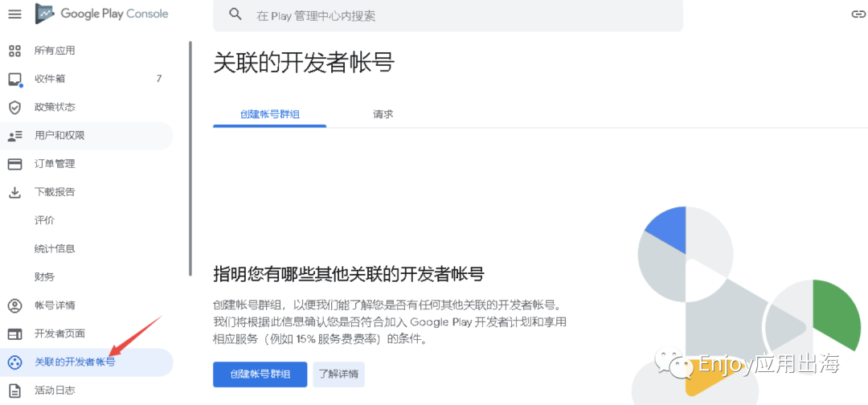Click the 收件箱 inbox icon

tap(15, 80)
